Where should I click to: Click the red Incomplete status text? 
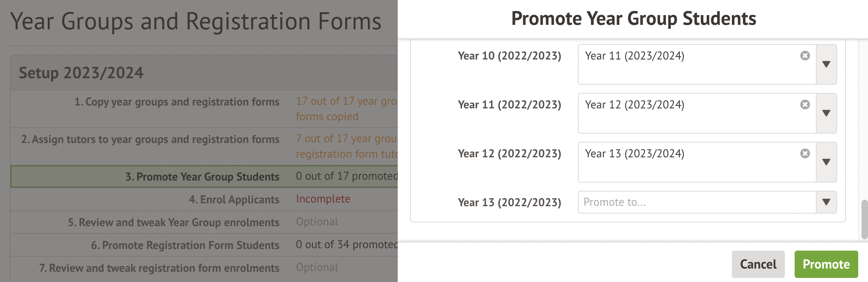[x=323, y=199]
